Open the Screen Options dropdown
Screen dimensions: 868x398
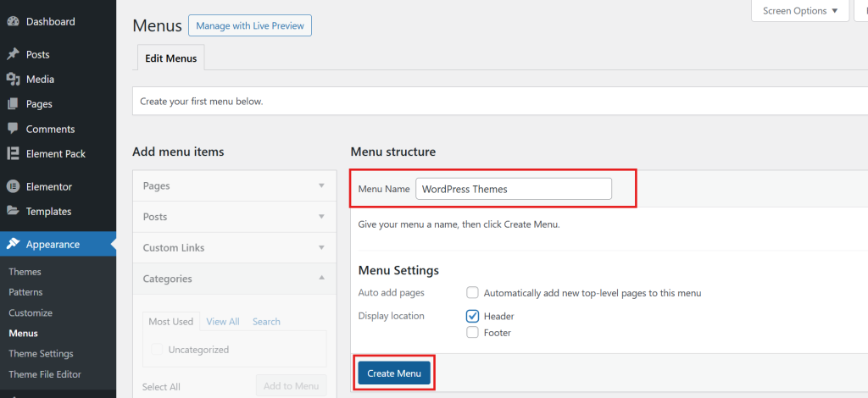800,11
